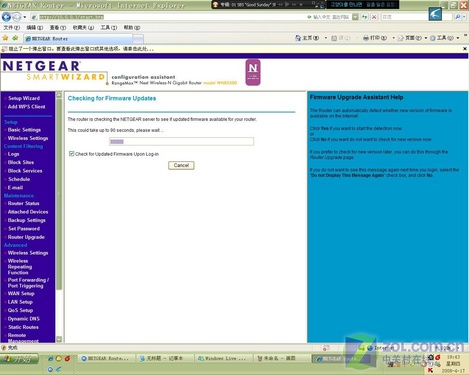This screenshot has width=469, height=375.
Task: Click the browser Back arrow button
Action: 6,16
